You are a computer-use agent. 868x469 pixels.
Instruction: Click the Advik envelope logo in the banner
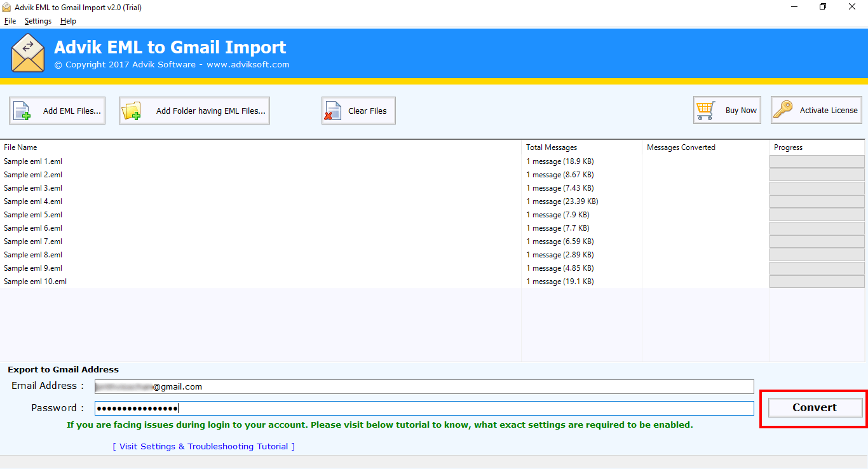point(28,53)
